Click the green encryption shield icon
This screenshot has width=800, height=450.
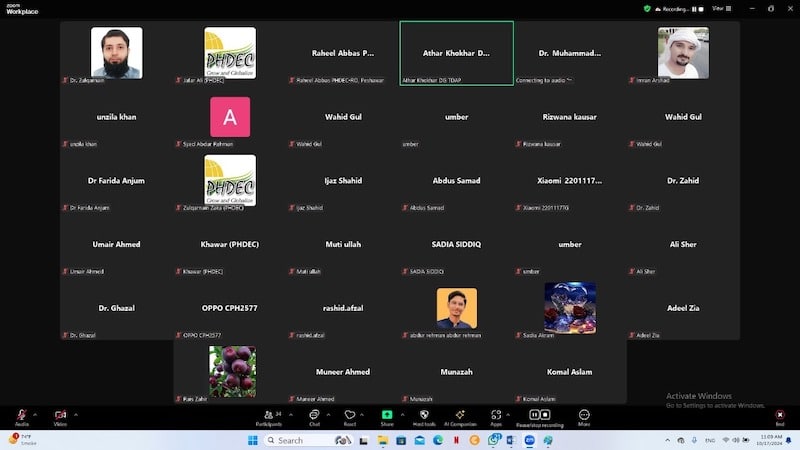(647, 8)
